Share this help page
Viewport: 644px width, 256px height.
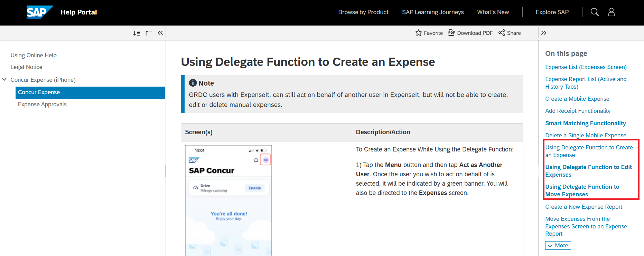point(510,33)
